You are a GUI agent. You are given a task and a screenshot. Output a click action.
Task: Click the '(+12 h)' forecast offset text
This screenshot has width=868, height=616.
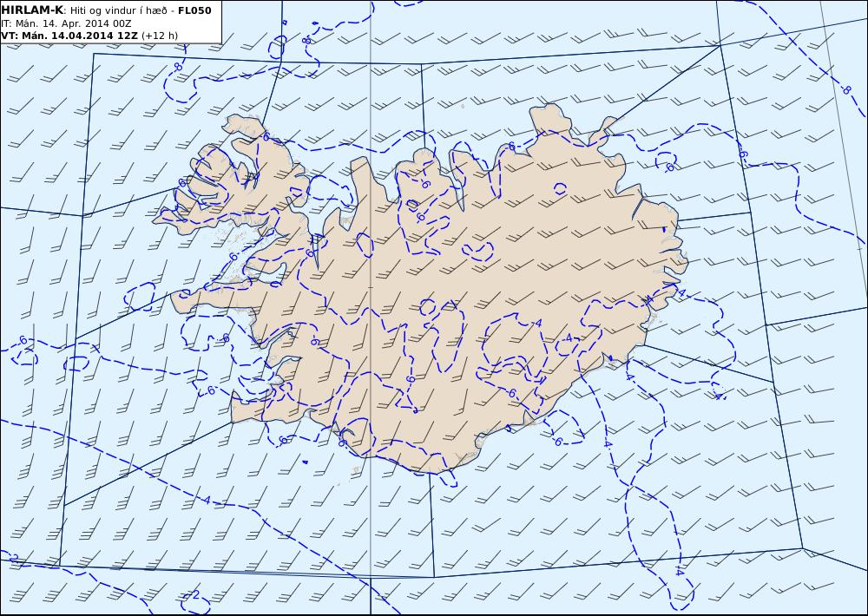[160, 36]
